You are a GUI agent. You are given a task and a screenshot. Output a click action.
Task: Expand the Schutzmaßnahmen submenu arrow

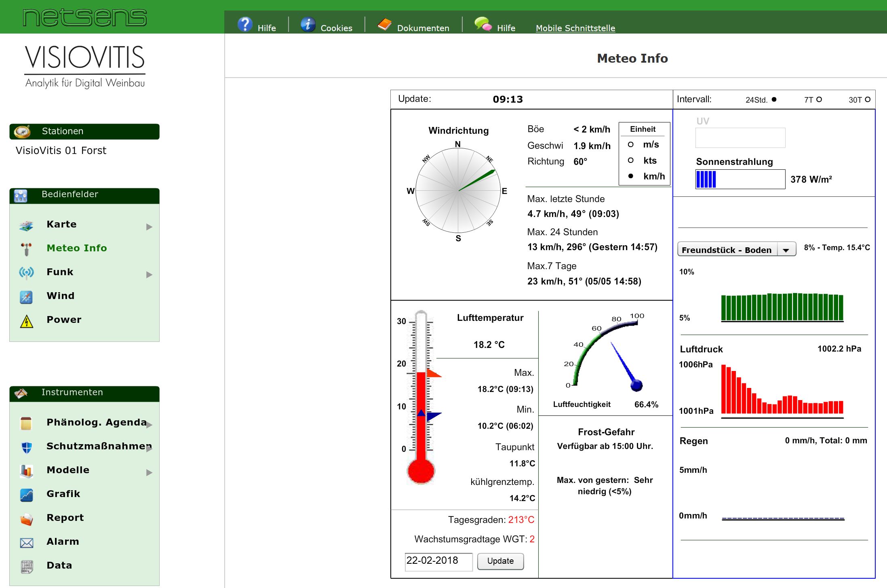click(149, 449)
